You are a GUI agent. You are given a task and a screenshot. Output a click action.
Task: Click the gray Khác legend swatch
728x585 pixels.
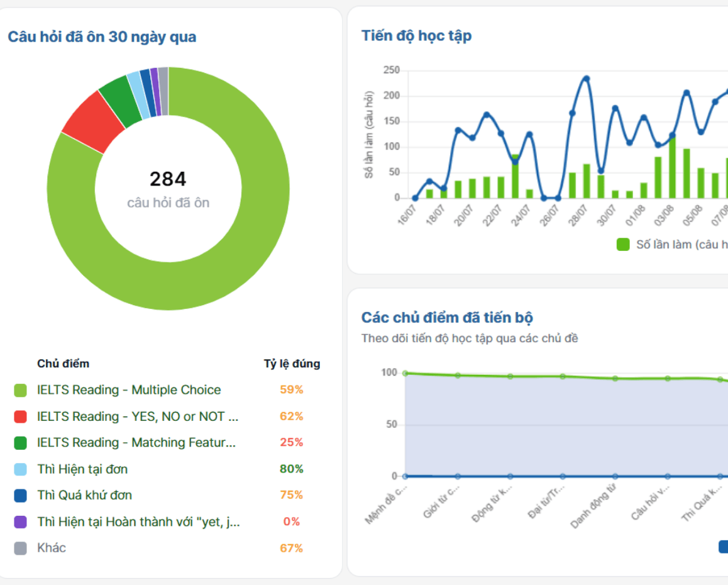(20, 549)
